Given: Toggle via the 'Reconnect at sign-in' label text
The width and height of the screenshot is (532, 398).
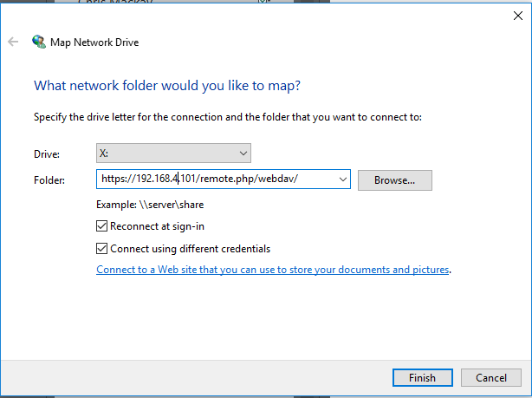Looking at the screenshot, I should pos(157,226).
